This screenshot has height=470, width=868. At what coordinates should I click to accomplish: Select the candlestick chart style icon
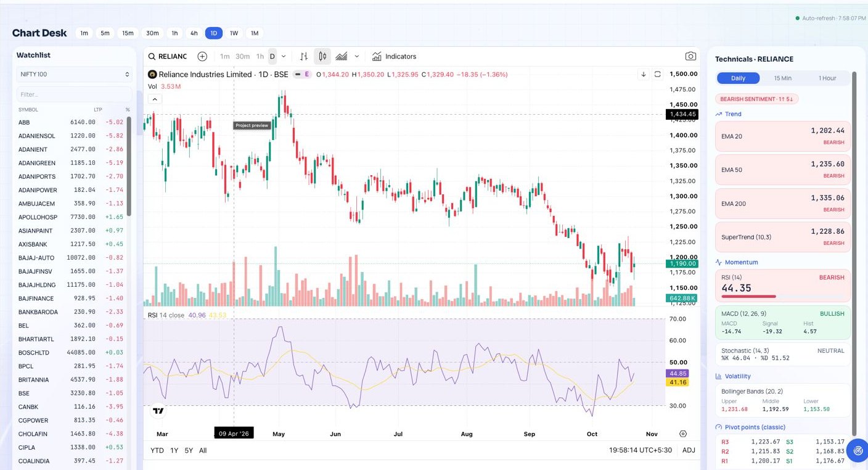pyautogui.click(x=322, y=57)
